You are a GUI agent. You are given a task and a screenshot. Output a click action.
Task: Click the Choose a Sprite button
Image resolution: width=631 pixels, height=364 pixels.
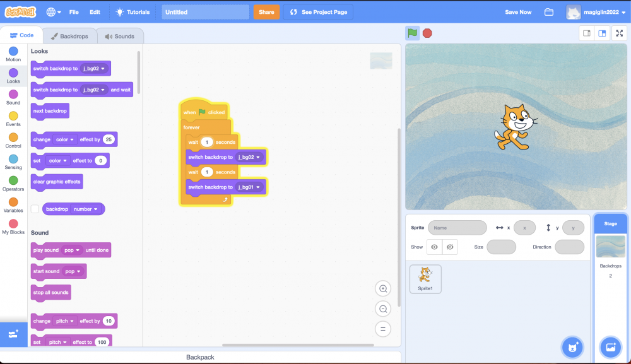(x=572, y=347)
